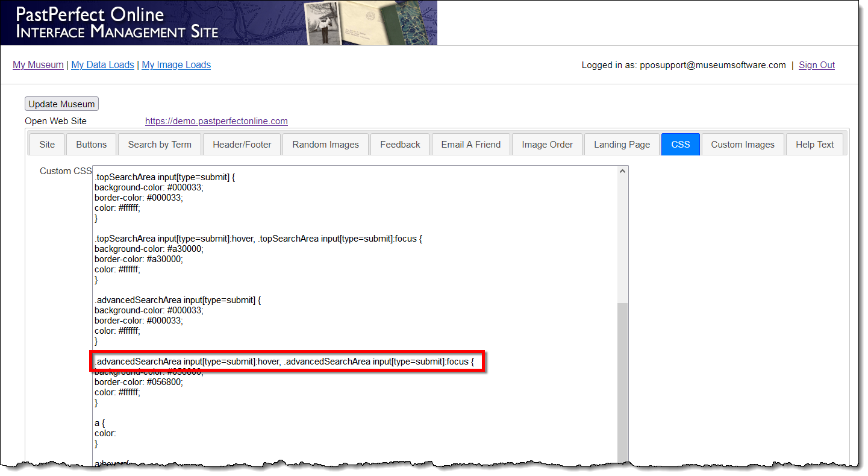Screen dimensions: 868x476
Task: Open My Image Loads page
Action: (176, 65)
